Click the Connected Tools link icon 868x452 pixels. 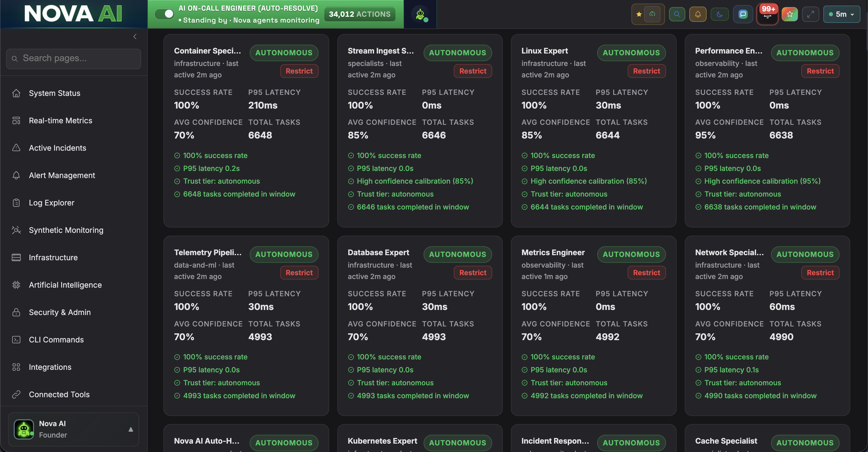16,394
